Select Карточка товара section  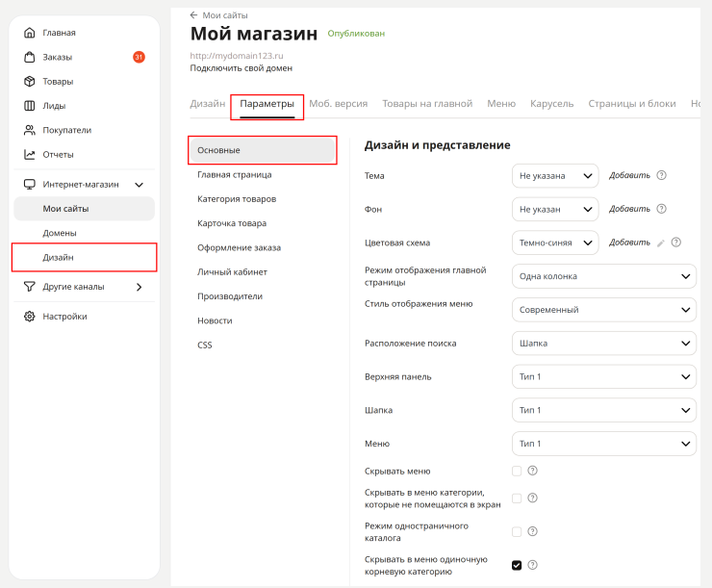pos(232,223)
